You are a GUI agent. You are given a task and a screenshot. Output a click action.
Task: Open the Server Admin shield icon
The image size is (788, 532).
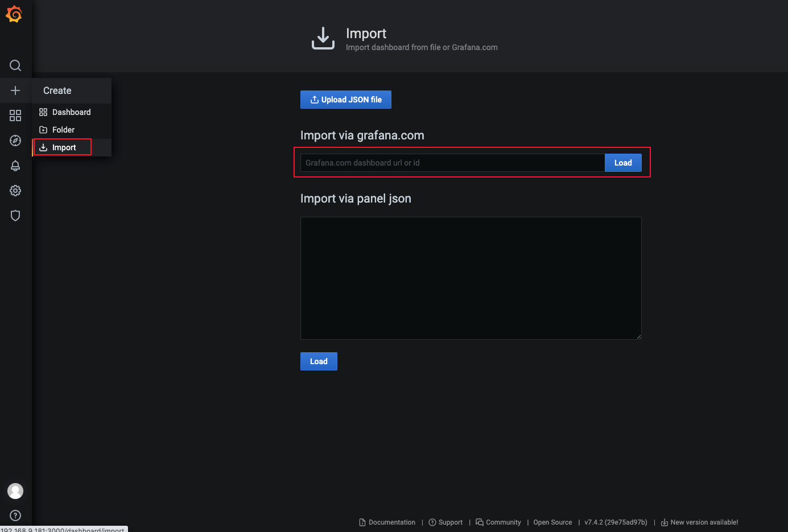pyautogui.click(x=15, y=216)
